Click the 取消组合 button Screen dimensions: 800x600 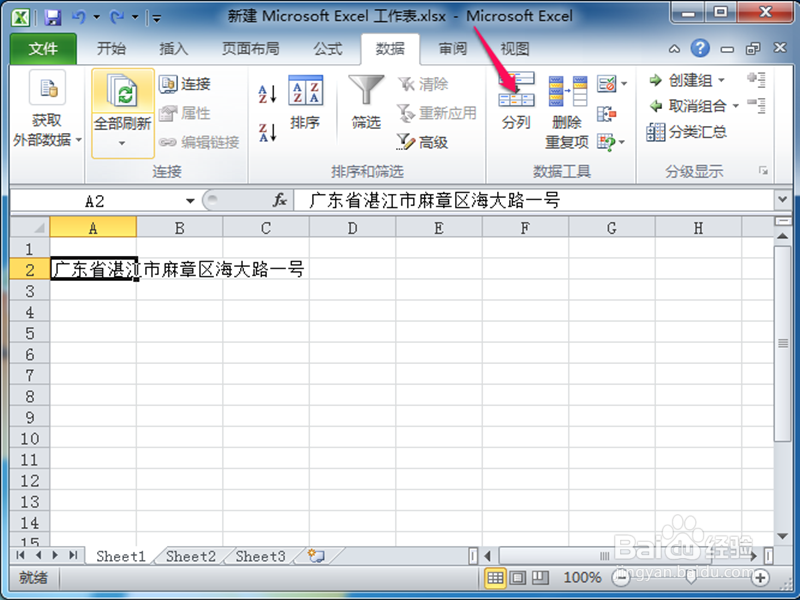tap(687, 106)
